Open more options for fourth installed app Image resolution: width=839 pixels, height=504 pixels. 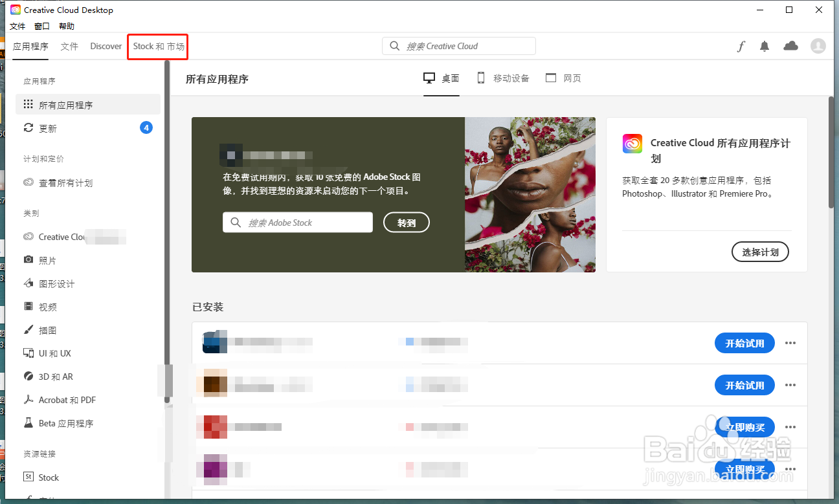pyautogui.click(x=790, y=469)
